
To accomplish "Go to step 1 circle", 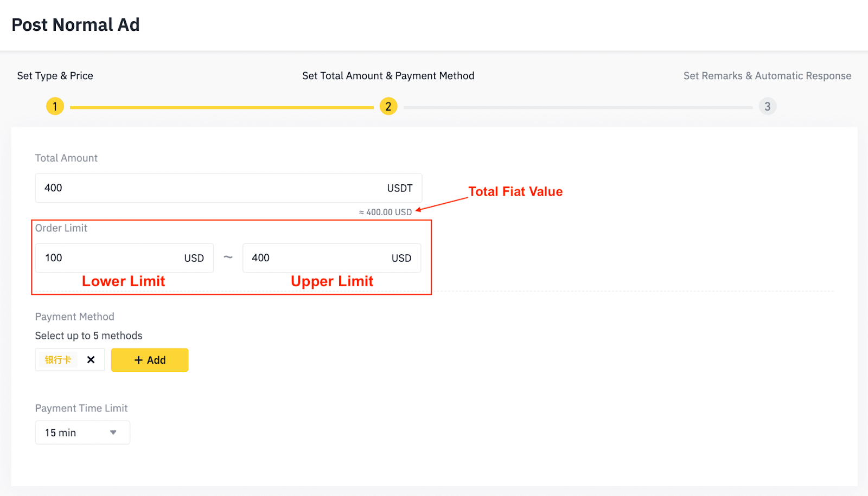I will (55, 106).
